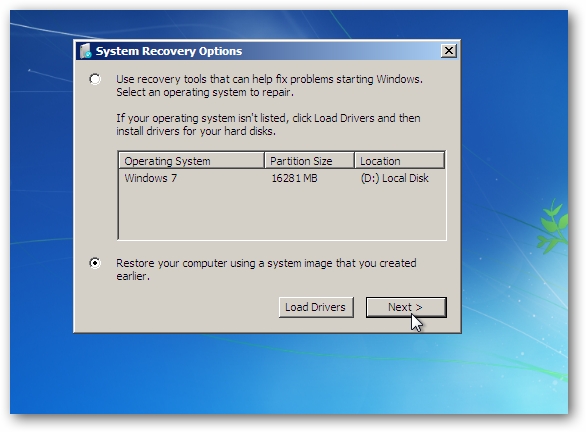
Task: Click the Operating System column header
Action: (x=191, y=161)
